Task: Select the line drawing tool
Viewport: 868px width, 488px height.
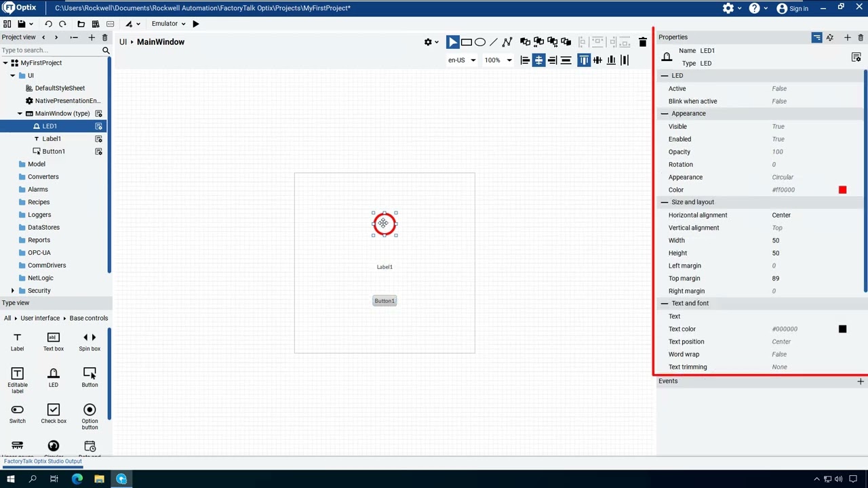Action: pos(494,42)
